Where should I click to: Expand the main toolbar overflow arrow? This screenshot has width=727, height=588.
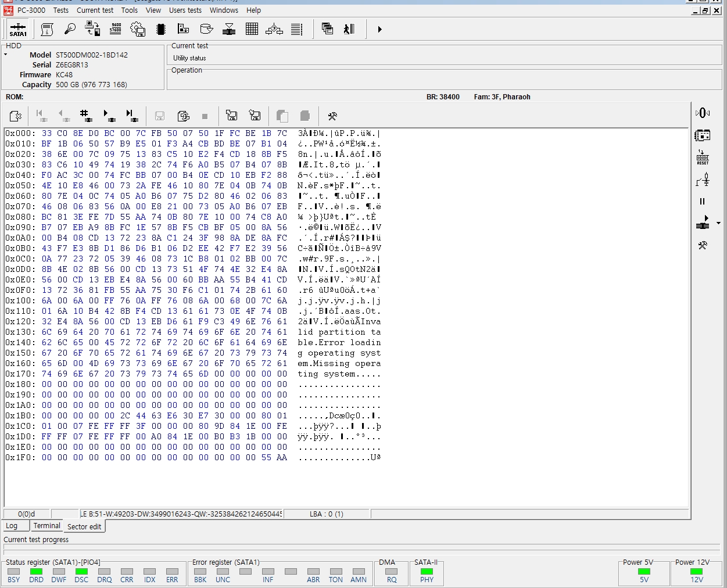pos(379,29)
